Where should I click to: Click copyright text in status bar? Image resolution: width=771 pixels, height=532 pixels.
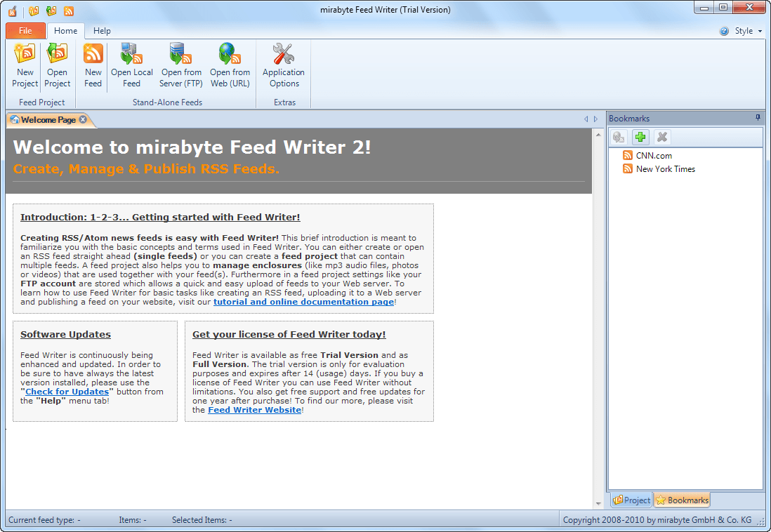coord(657,520)
